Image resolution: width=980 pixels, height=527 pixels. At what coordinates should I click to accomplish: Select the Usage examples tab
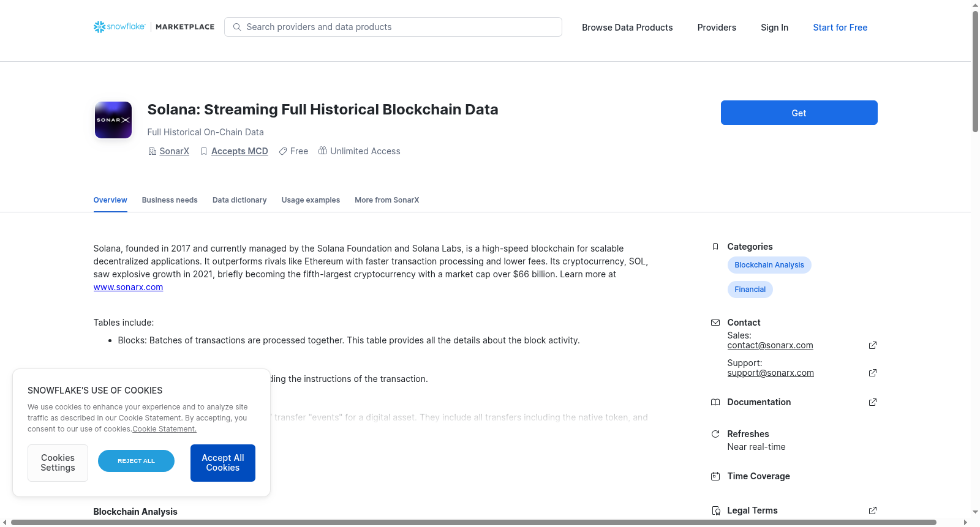point(311,200)
